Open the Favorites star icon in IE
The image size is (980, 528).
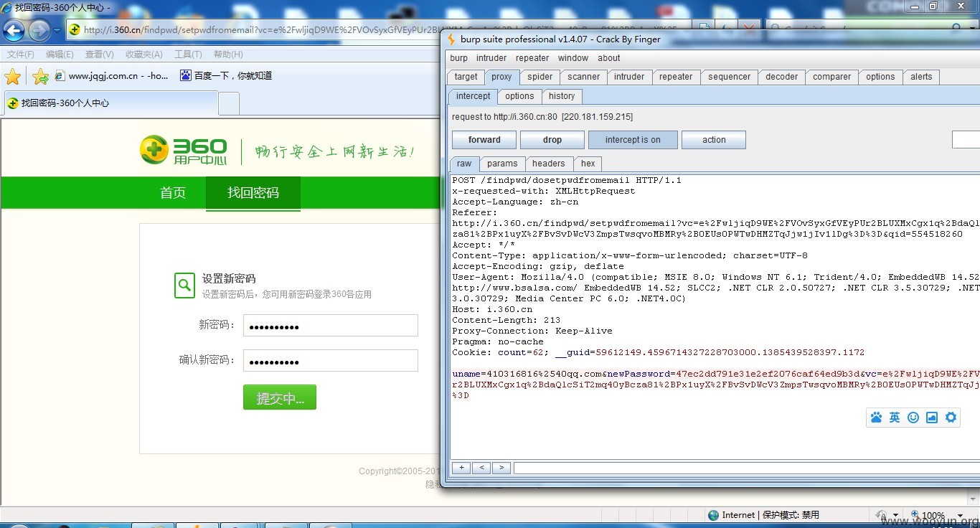13,76
